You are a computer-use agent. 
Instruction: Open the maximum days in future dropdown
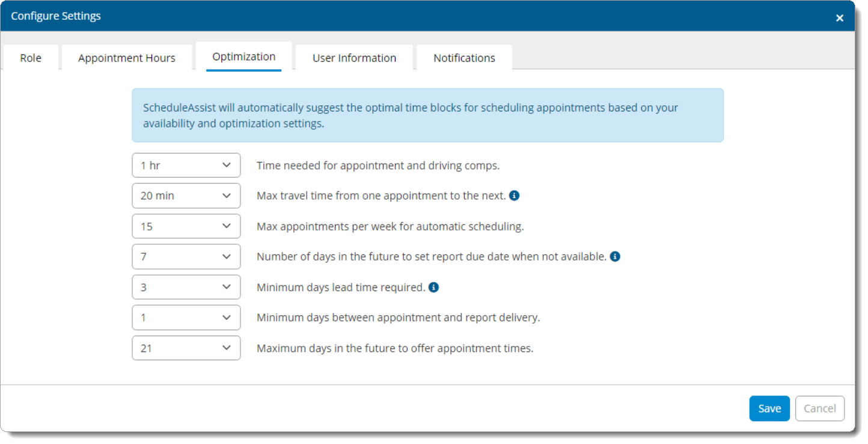pos(186,348)
